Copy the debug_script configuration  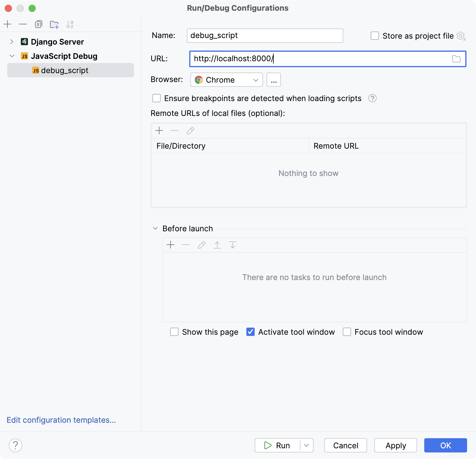pyautogui.click(x=38, y=24)
